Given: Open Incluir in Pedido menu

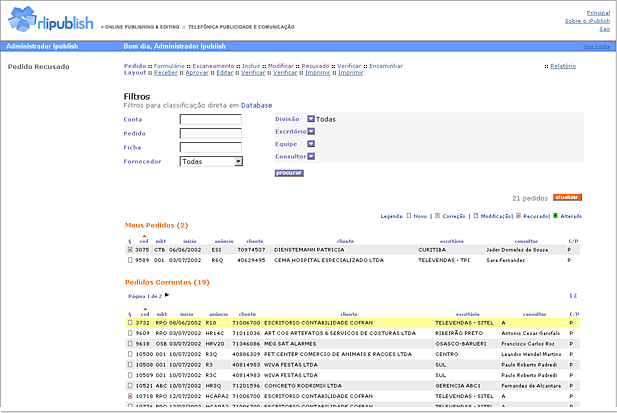Looking at the screenshot, I should 251,66.
